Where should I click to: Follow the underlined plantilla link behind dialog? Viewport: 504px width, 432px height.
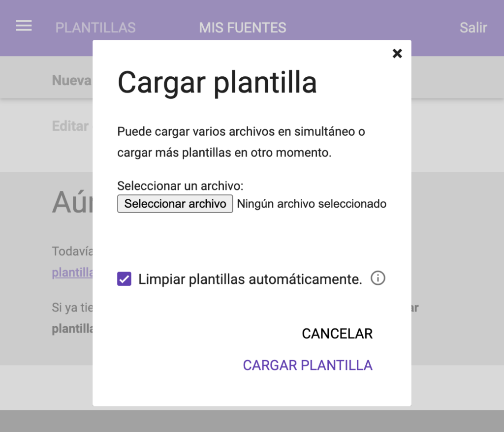[x=72, y=272]
